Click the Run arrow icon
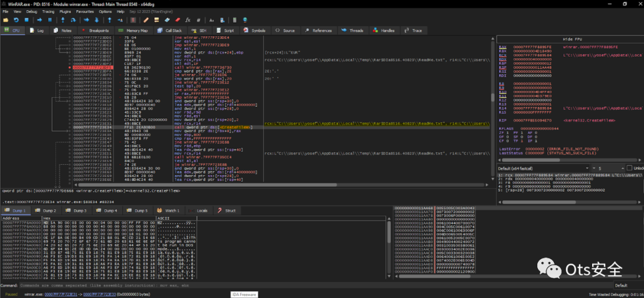This screenshot has height=298, width=644. [38, 20]
